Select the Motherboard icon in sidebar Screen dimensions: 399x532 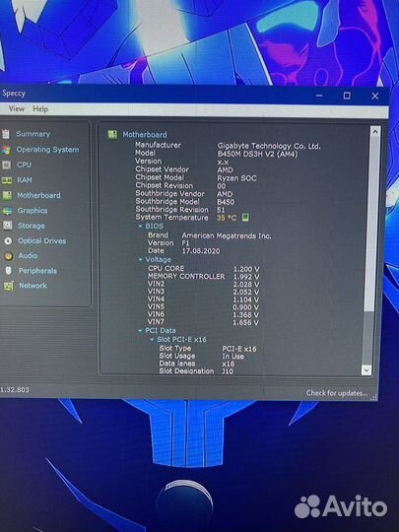click(x=7, y=195)
